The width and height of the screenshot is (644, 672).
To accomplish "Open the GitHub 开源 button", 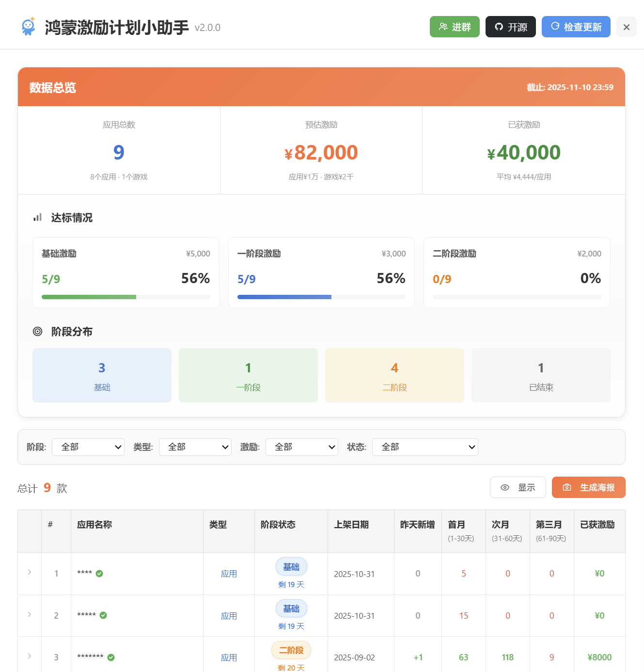I will click(510, 27).
